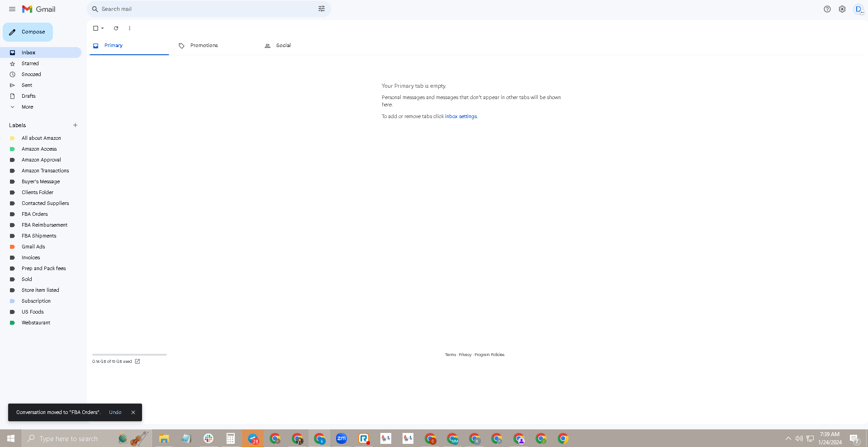Image resolution: width=868 pixels, height=447 pixels.
Task: Open Telegram from the taskbar
Action: click(x=253, y=438)
